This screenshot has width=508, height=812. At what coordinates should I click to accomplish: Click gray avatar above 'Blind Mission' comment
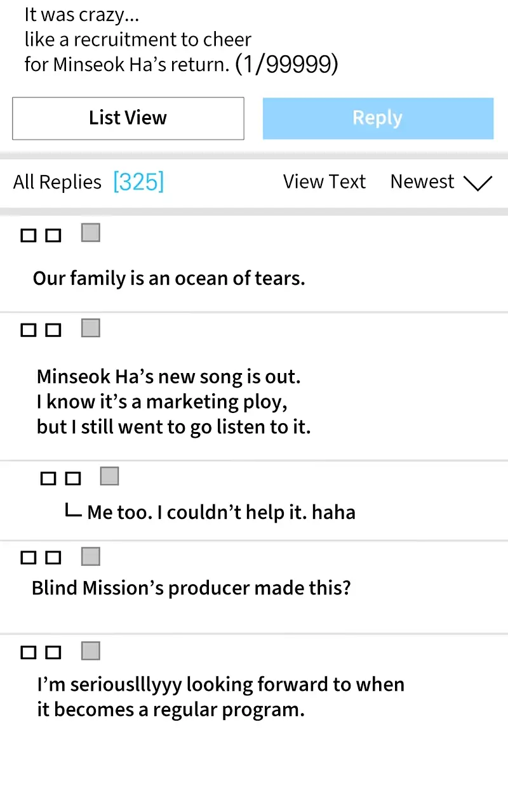[91, 556]
